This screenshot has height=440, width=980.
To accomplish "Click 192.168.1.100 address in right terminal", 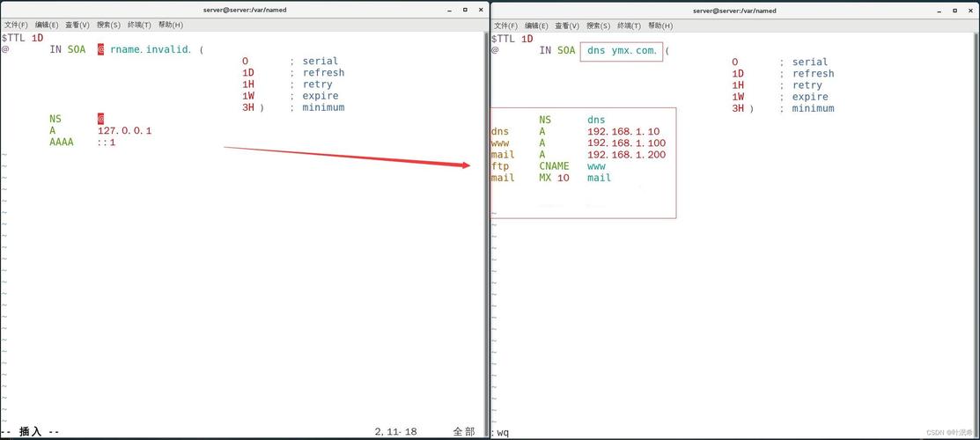I will pos(627,143).
